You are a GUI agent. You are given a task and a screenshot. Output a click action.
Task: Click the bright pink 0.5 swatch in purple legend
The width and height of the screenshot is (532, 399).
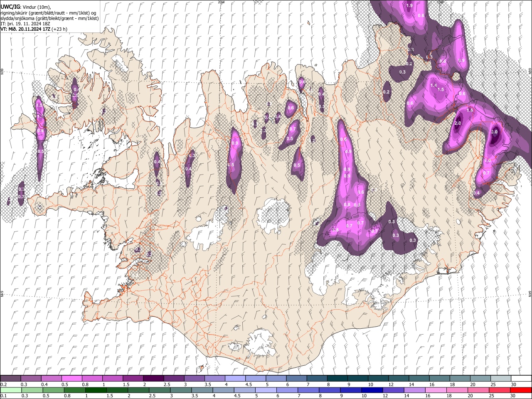(71, 379)
